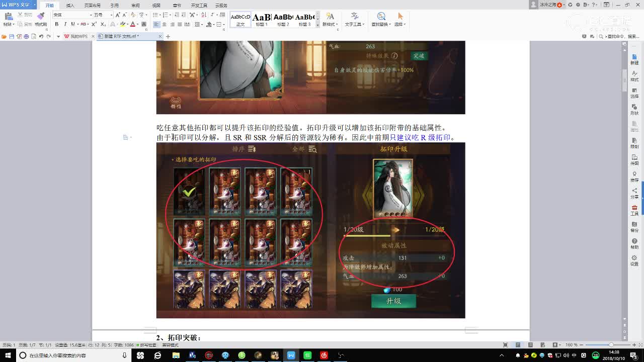Toggle underline formatting with the U button
The height and width of the screenshot is (362, 644).
[72, 24]
